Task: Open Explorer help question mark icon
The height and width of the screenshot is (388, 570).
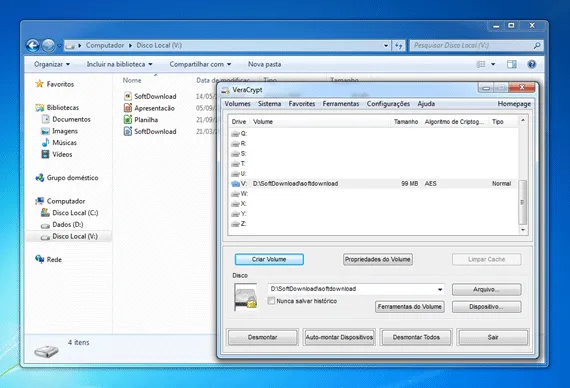Action: tap(531, 64)
